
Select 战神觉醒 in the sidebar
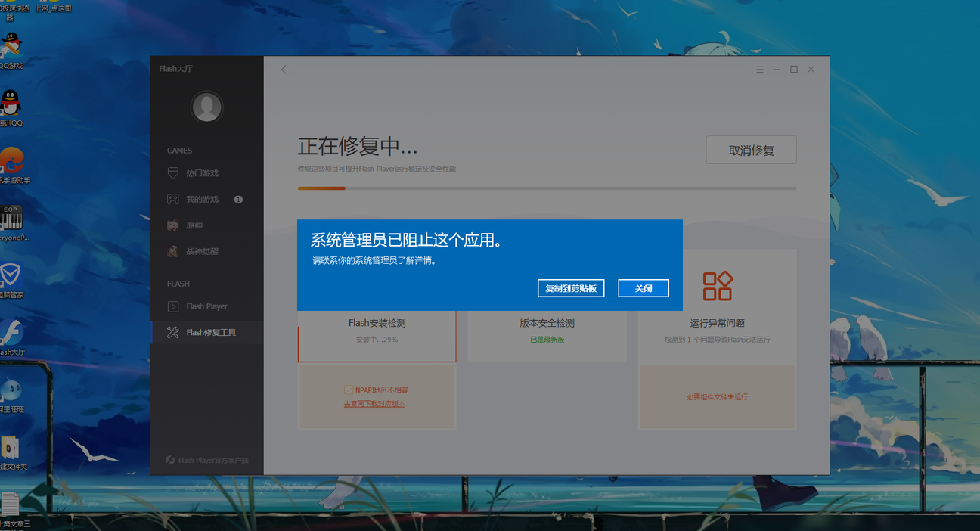tap(206, 251)
